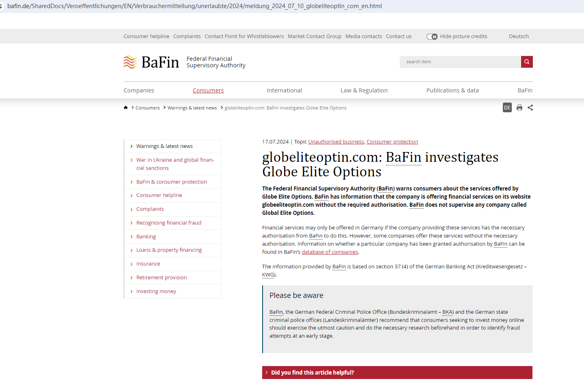The width and height of the screenshot is (584, 392).
Task: Click the 'Please be aware' heading
Action: click(x=296, y=296)
